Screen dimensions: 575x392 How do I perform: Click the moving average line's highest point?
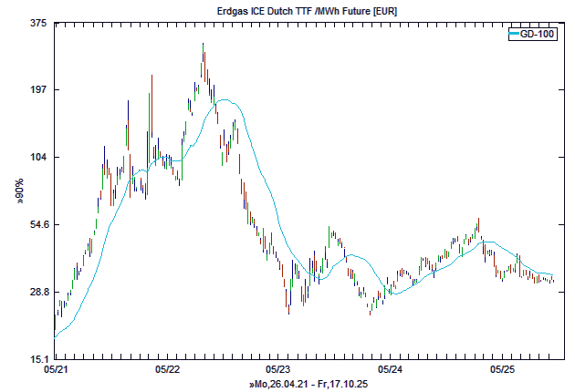(223, 100)
